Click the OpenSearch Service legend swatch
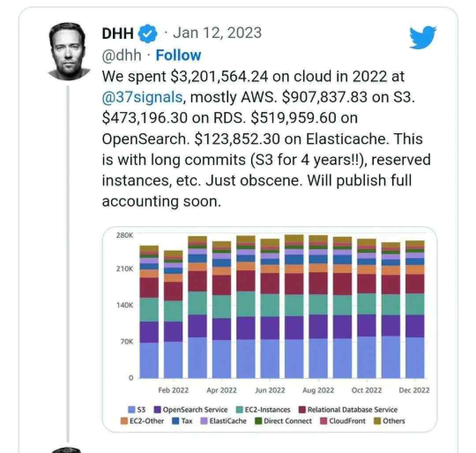This screenshot has width=476, height=453. (157, 409)
